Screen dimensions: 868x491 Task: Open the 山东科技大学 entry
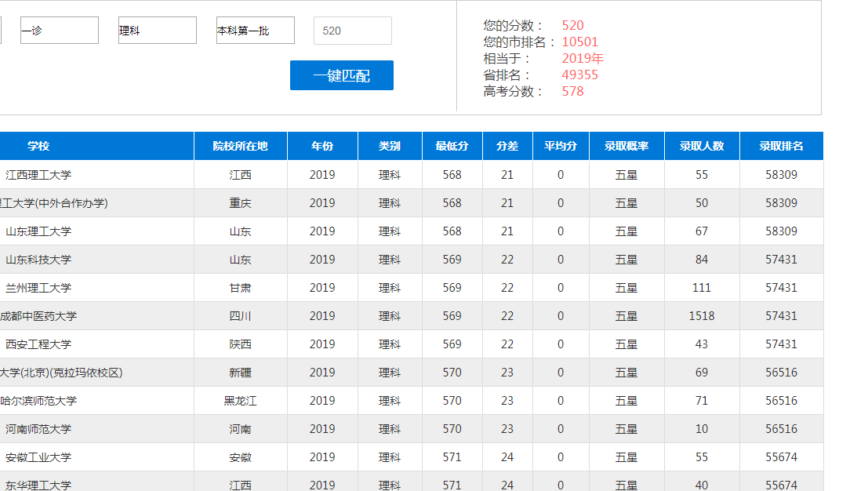[x=38, y=260]
